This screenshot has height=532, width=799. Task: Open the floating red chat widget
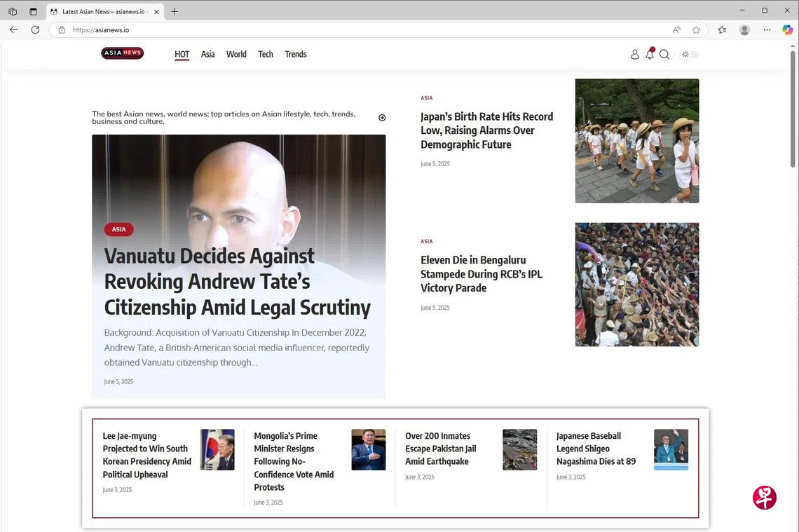pos(764,497)
